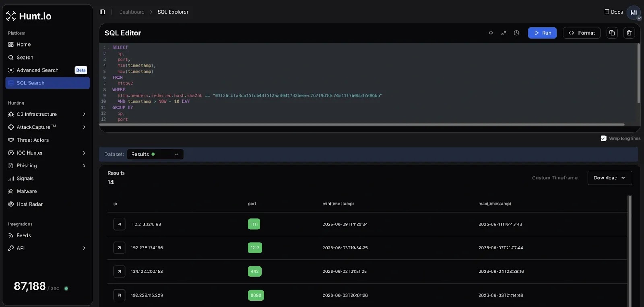The width and height of the screenshot is (644, 307).
Task: Click the Host Radar icon
Action: (x=11, y=204)
